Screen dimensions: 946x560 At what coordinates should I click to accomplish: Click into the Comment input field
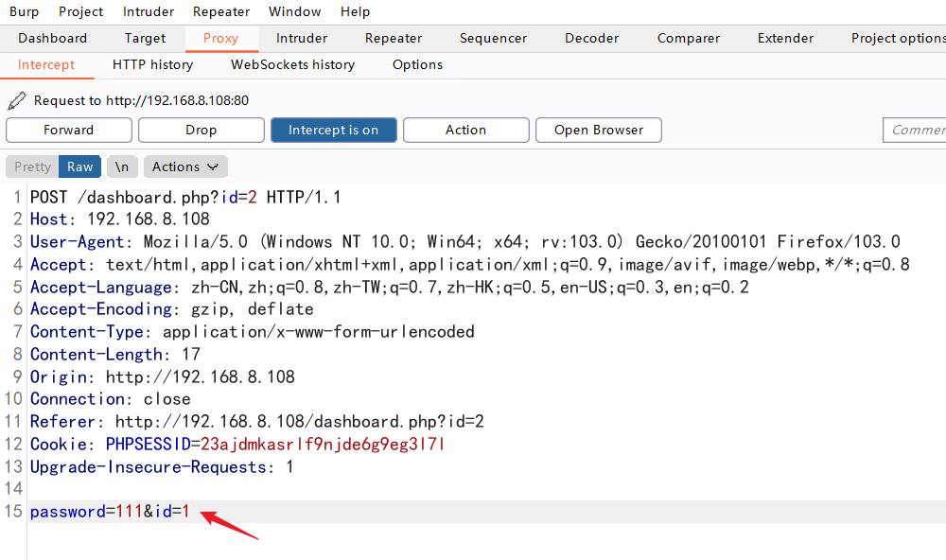pyautogui.click(x=915, y=131)
